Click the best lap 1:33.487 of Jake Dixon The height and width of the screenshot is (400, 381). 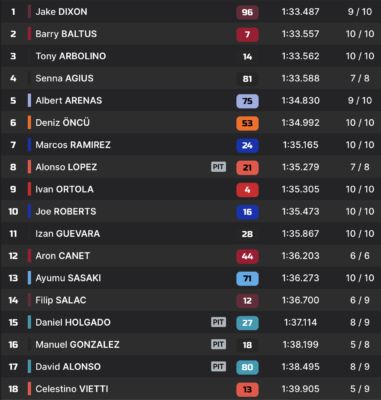tap(300, 12)
